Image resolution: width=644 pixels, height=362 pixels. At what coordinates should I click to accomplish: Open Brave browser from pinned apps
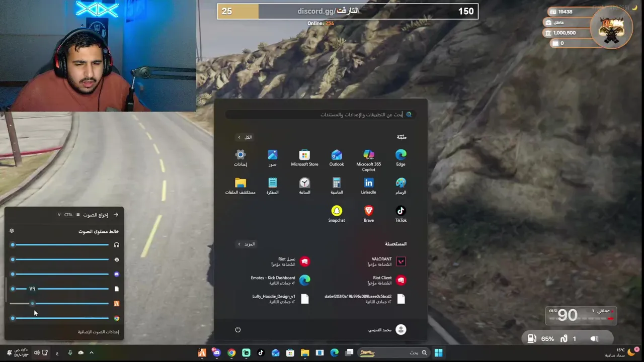[x=368, y=214]
